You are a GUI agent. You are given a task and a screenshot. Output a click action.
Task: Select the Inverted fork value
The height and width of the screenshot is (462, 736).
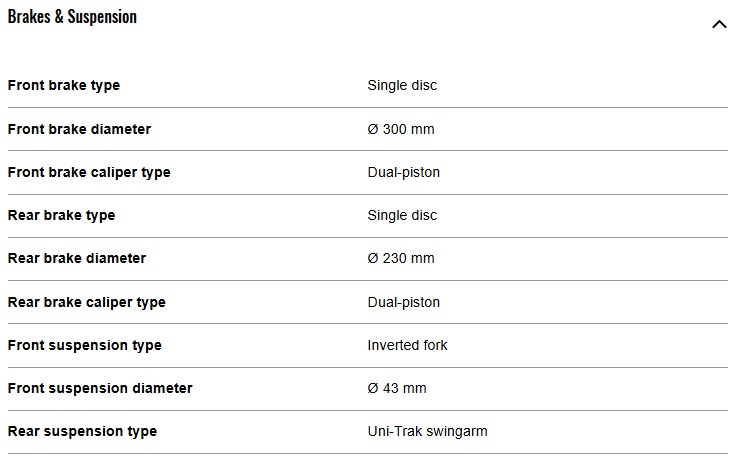click(408, 345)
